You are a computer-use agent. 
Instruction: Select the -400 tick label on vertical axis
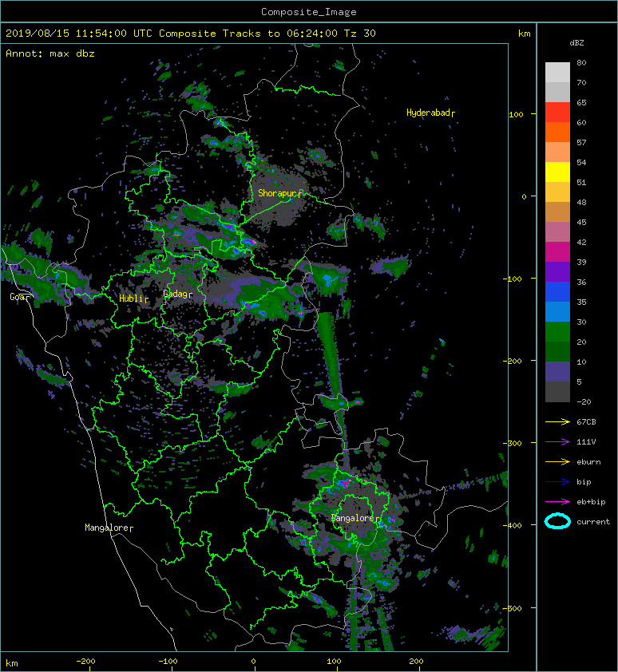point(512,525)
